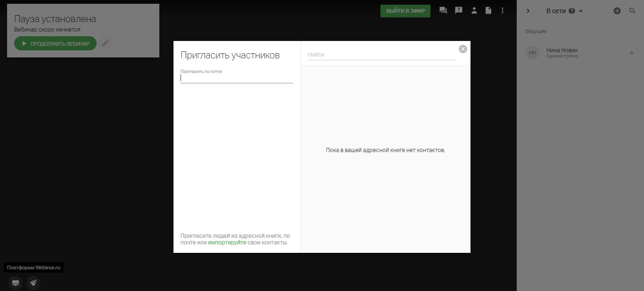The width and height of the screenshot is (644, 291).
Task: Select the paint brush tool icon
Action: tap(33, 283)
